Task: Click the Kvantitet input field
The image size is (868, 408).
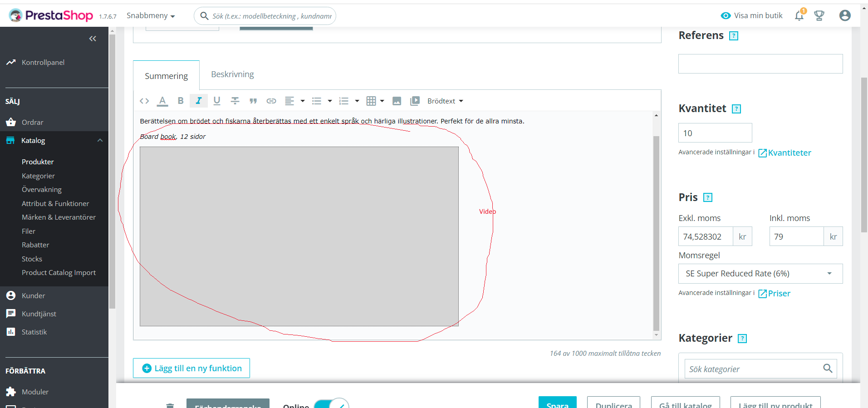Action: pos(715,133)
